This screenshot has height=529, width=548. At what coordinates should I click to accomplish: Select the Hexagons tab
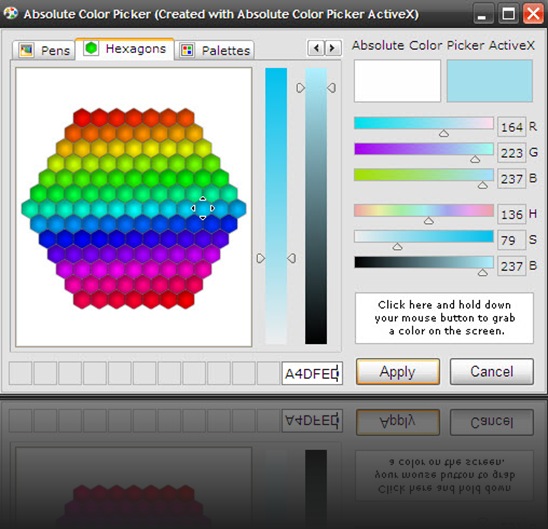125,49
